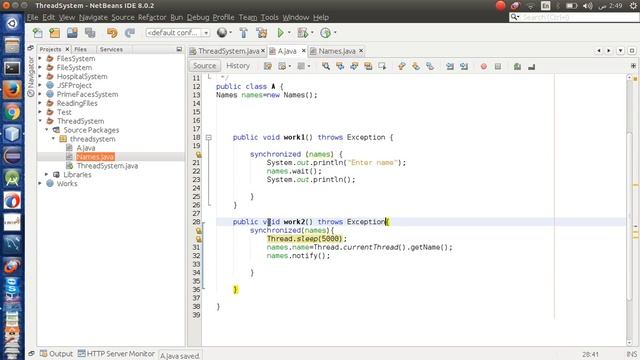Screen dimensions: 640x360
Task: Click the Comment code icon
Action: click(517, 66)
